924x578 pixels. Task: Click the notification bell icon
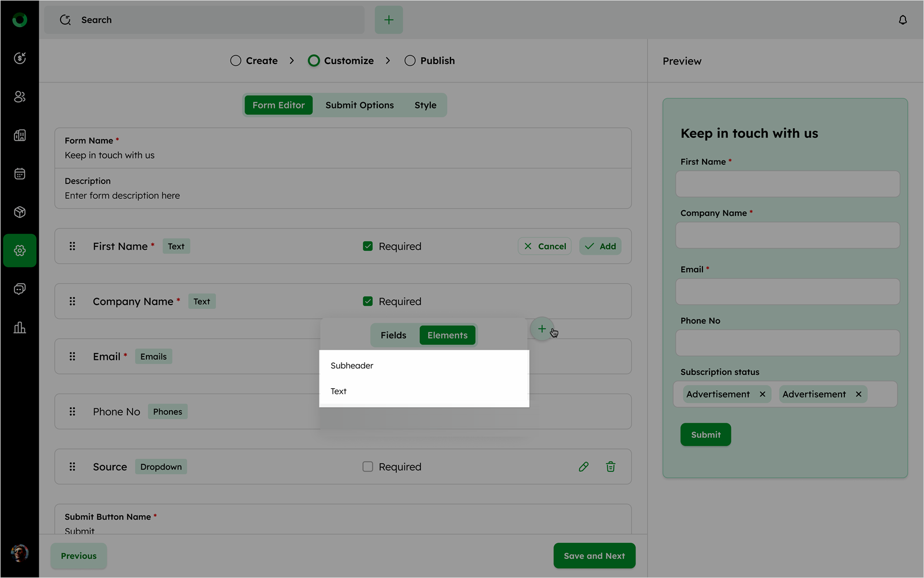pyautogui.click(x=903, y=20)
